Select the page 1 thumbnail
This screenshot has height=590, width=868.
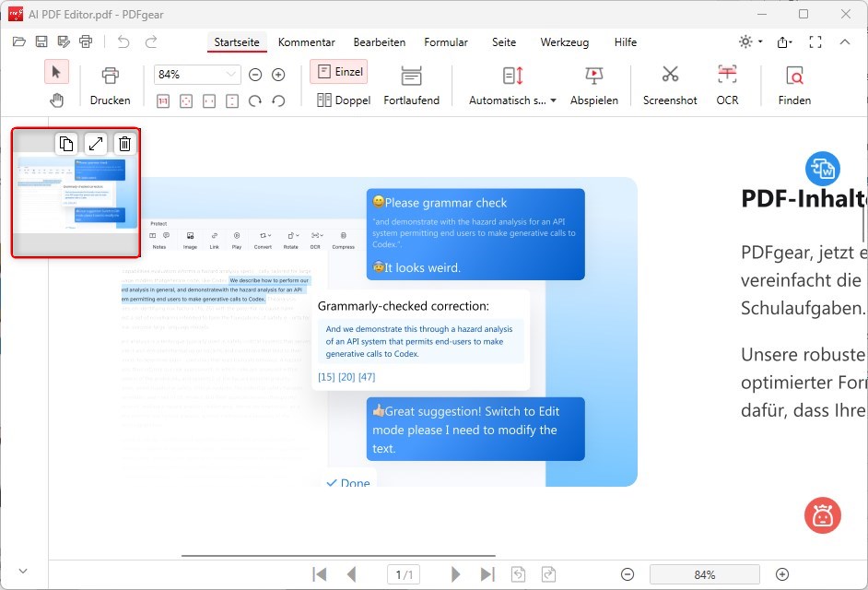pyautogui.click(x=76, y=193)
